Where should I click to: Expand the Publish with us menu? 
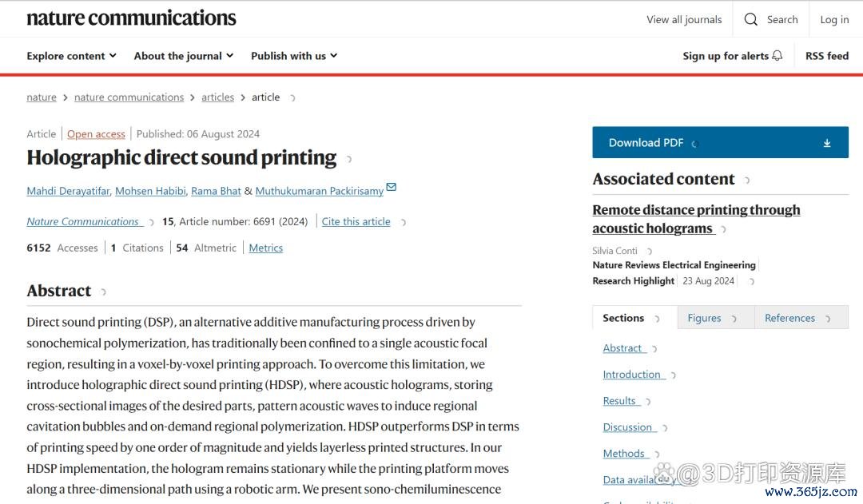(x=293, y=56)
